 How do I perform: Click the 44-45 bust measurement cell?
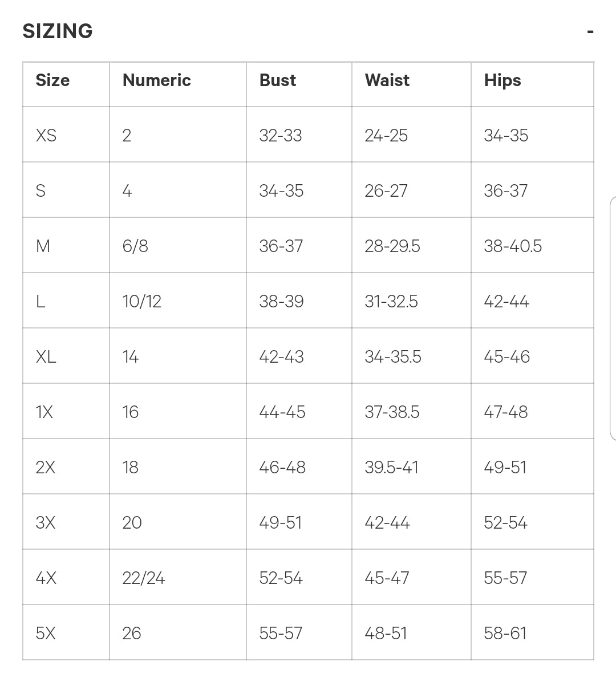282,412
